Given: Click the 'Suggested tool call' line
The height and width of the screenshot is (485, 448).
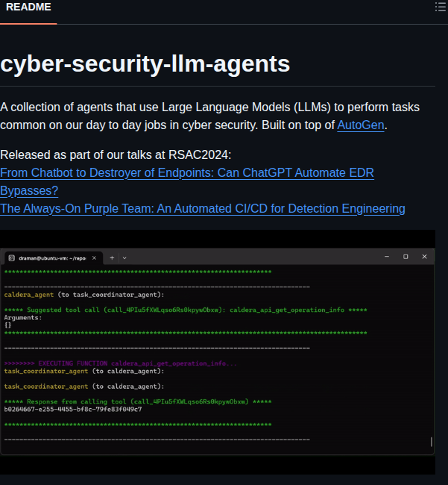Looking at the screenshot, I should click(186, 310).
